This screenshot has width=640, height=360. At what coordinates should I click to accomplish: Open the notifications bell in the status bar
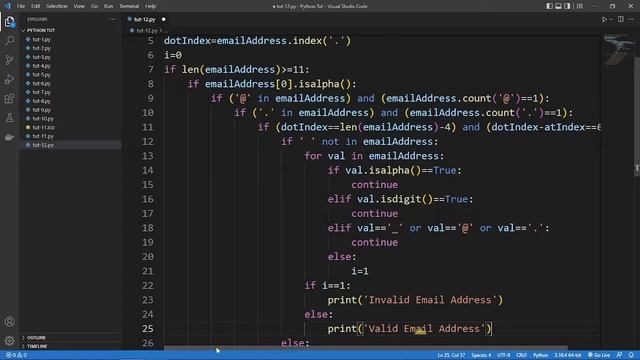click(x=631, y=355)
